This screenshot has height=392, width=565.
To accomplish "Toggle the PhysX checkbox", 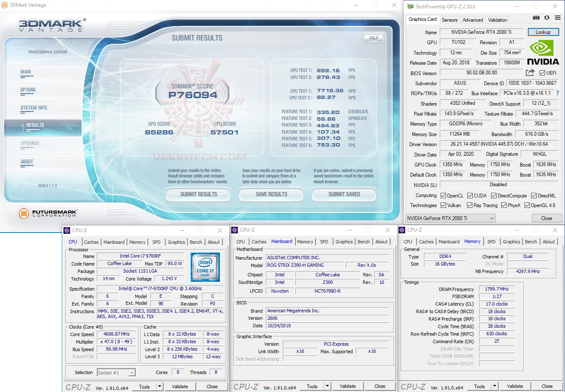I will [x=504, y=205].
